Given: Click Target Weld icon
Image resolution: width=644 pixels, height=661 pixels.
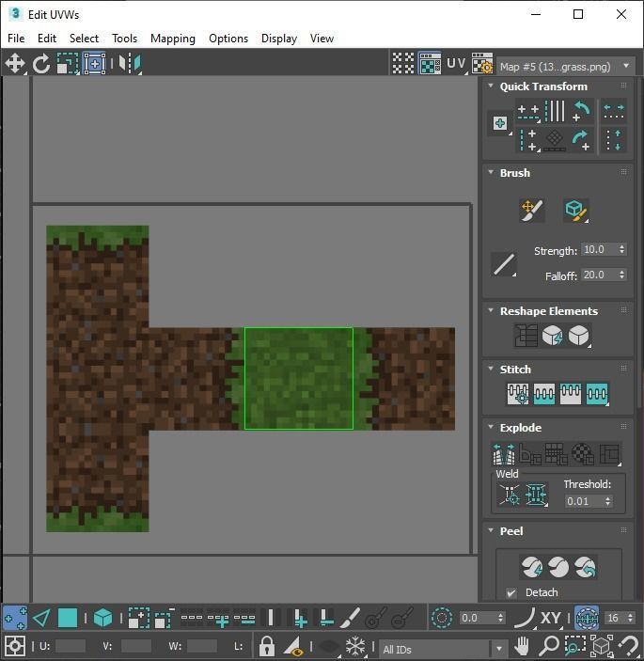Looking at the screenshot, I should (510, 494).
